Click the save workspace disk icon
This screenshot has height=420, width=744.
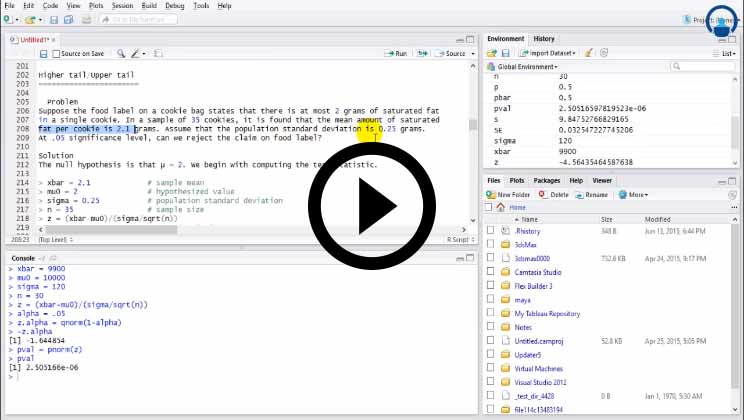pos(507,53)
